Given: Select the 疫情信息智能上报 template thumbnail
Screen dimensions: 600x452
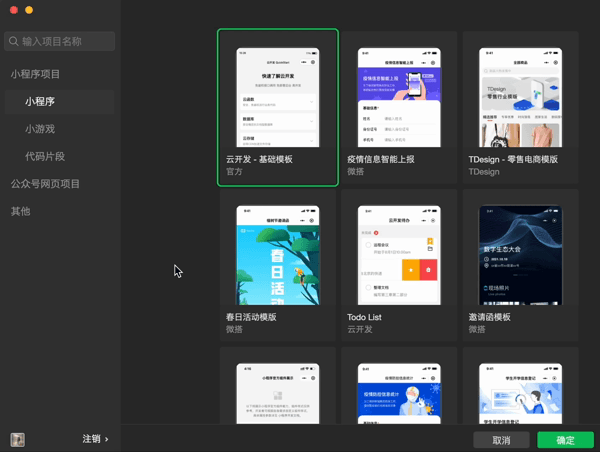Looking at the screenshot, I should [x=399, y=97].
